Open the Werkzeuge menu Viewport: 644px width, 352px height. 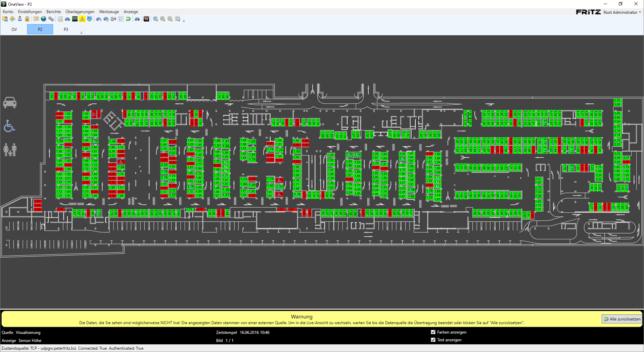tap(109, 11)
